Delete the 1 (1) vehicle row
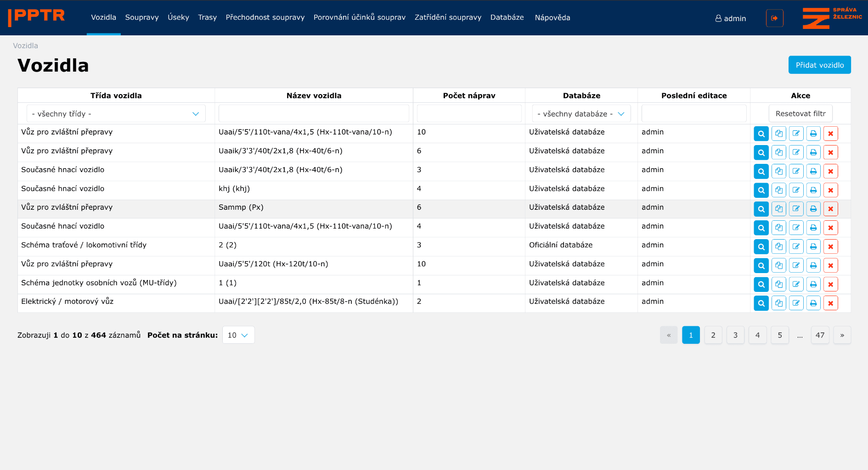The height and width of the screenshot is (470, 868). point(830,284)
